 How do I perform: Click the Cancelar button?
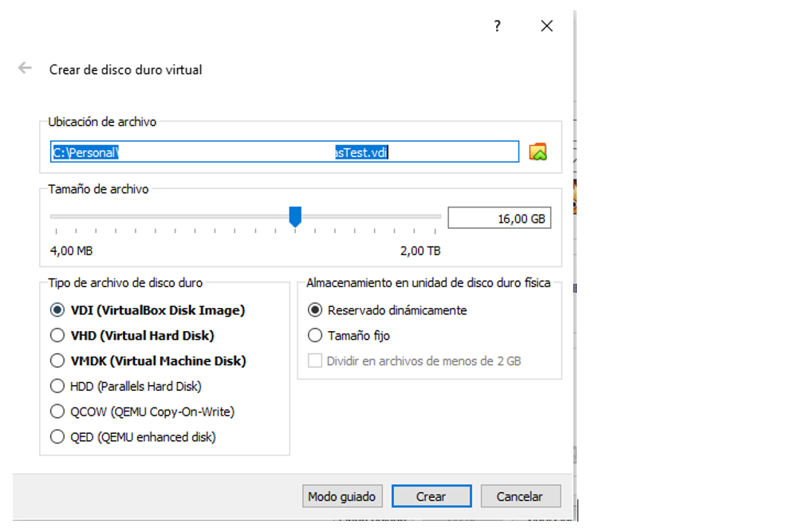coord(520,496)
